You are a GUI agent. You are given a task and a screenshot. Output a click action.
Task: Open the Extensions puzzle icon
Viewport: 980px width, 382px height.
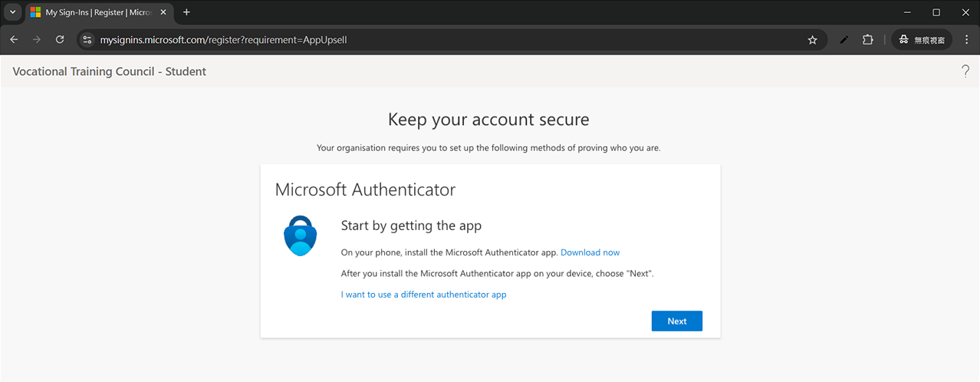tap(868, 39)
